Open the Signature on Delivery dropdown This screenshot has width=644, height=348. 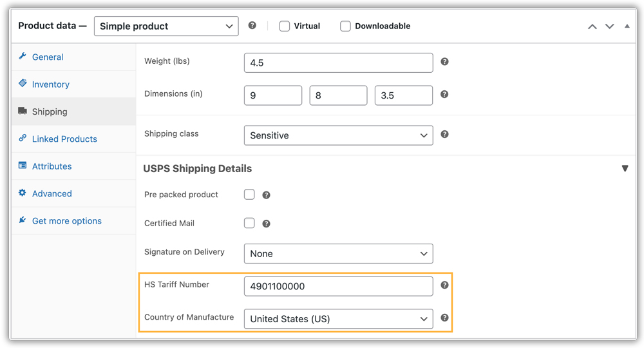click(339, 254)
